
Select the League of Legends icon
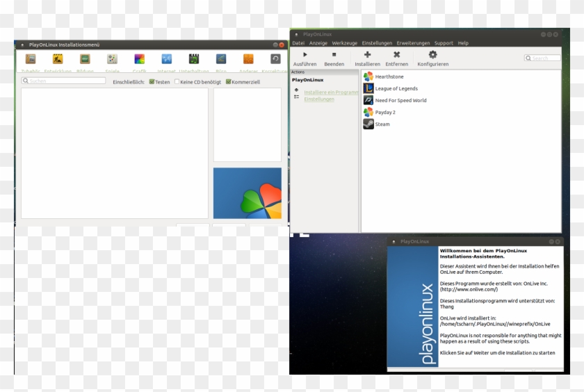click(368, 88)
